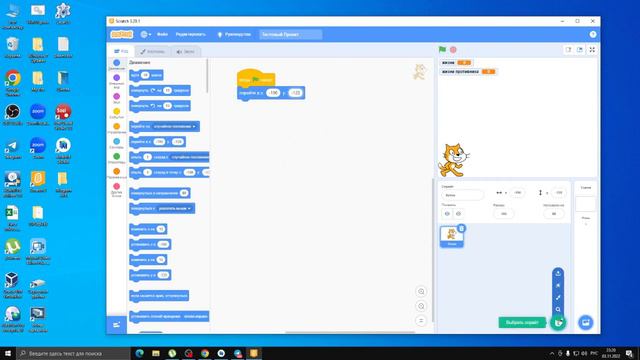The height and width of the screenshot is (360, 640).
Task: Click the green flag to run the project
Action: [442, 49]
